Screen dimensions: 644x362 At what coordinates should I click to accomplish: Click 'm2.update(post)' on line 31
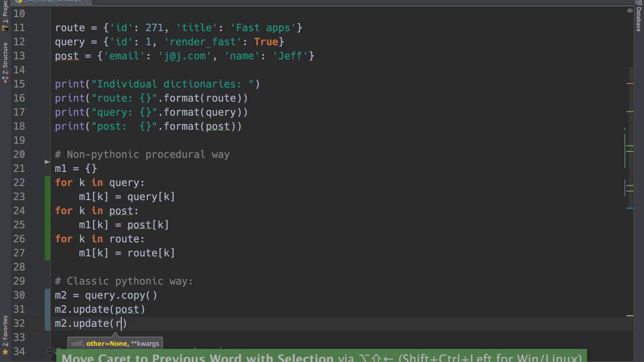point(100,309)
